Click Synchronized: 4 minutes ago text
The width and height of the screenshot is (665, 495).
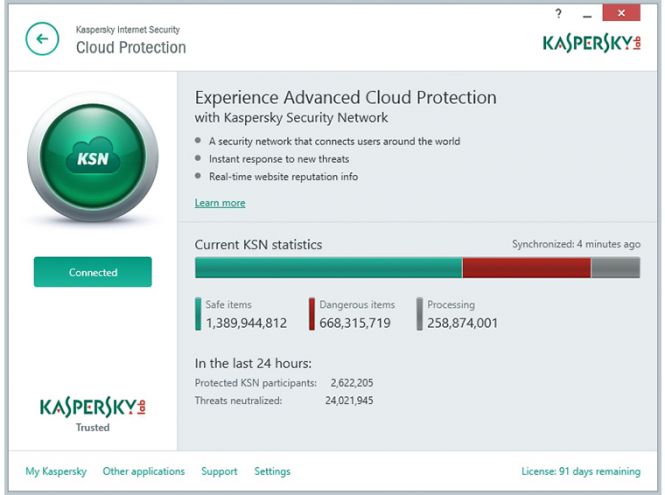(576, 244)
